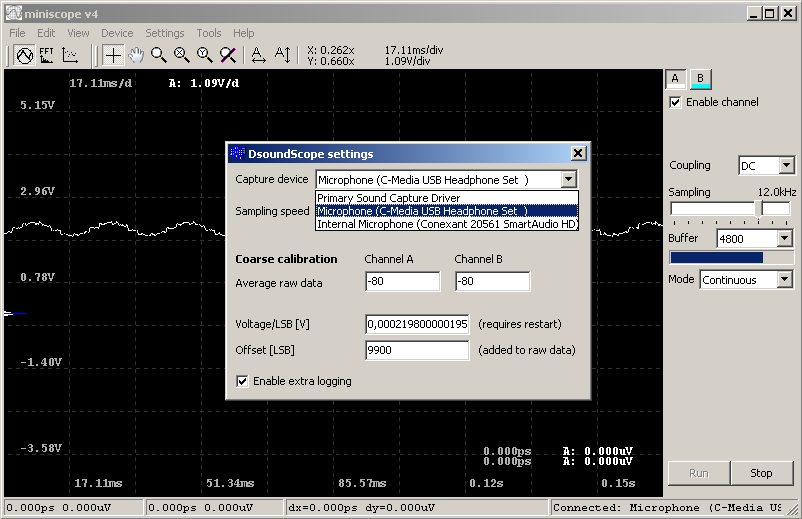Image resolution: width=802 pixels, height=519 pixels.
Task: Minimize the miniscope window
Action: (x=754, y=13)
